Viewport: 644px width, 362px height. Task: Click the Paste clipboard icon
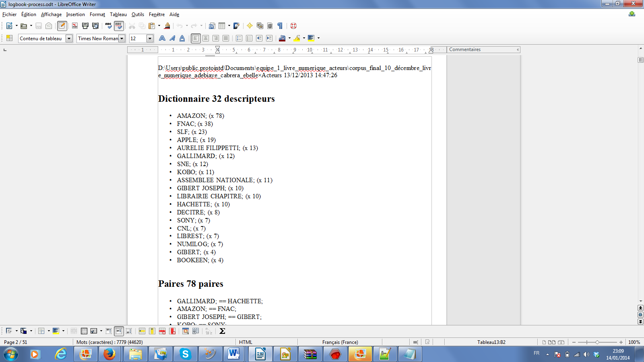tap(152, 26)
